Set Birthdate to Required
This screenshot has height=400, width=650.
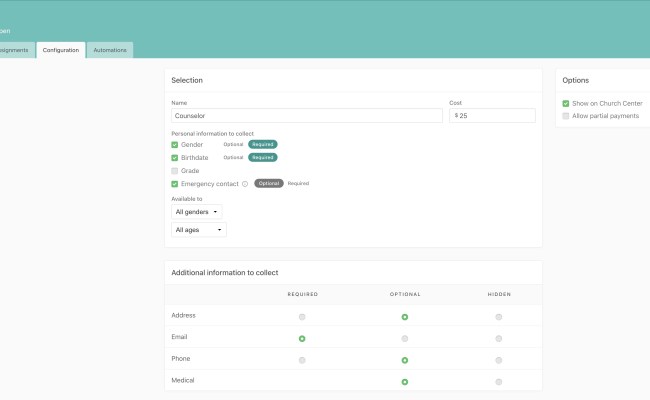(263, 158)
